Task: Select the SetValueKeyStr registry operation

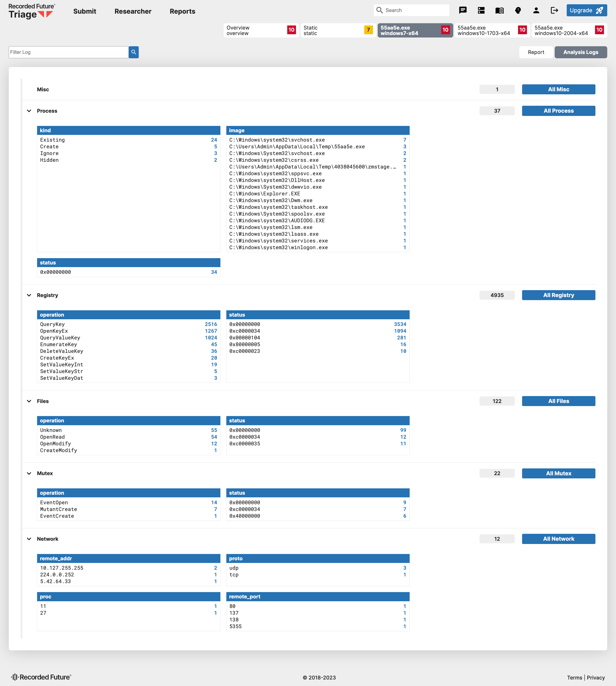Action: point(129,371)
